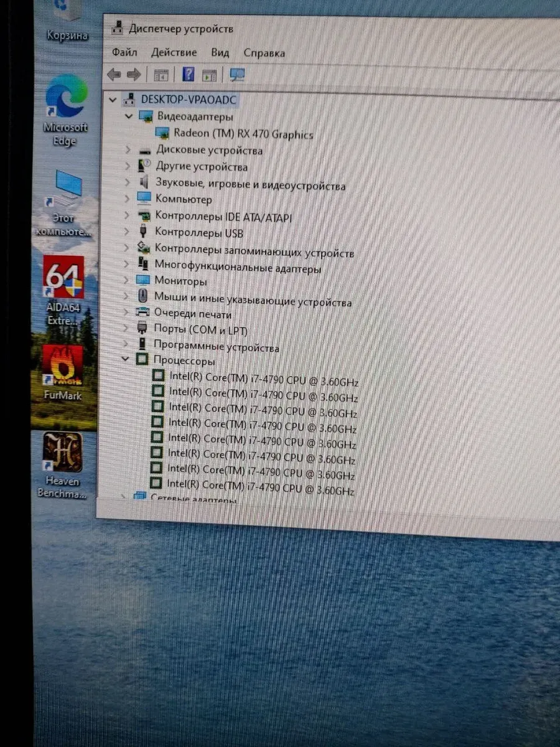Collapse the Процессоры category
Screen dimensions: 560x747
[126, 359]
